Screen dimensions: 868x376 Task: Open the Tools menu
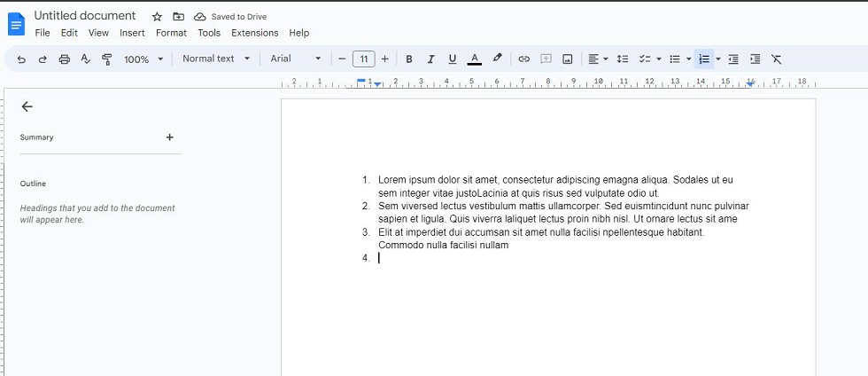point(209,33)
